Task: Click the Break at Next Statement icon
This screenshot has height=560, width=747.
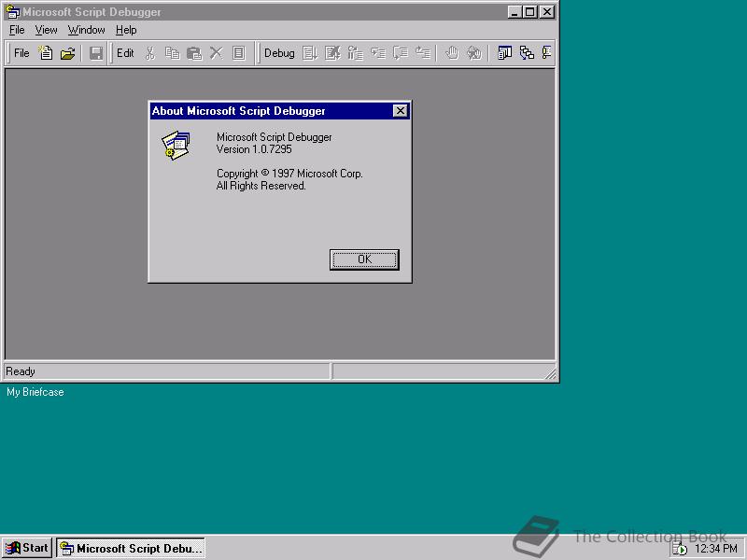Action: tap(356, 53)
